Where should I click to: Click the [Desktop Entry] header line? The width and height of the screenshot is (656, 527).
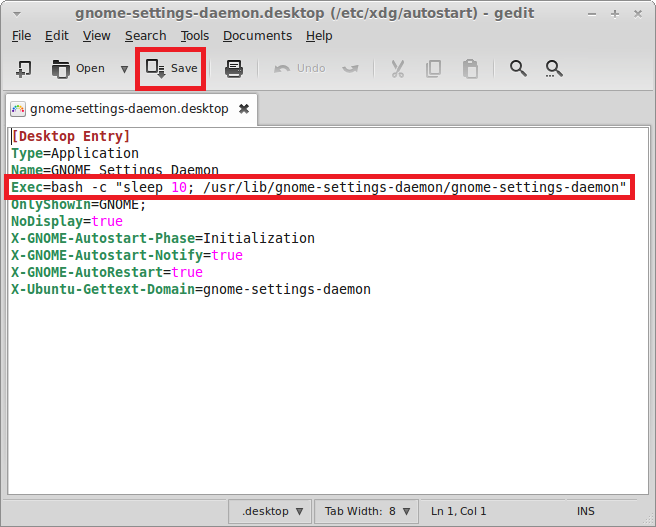[71, 136]
